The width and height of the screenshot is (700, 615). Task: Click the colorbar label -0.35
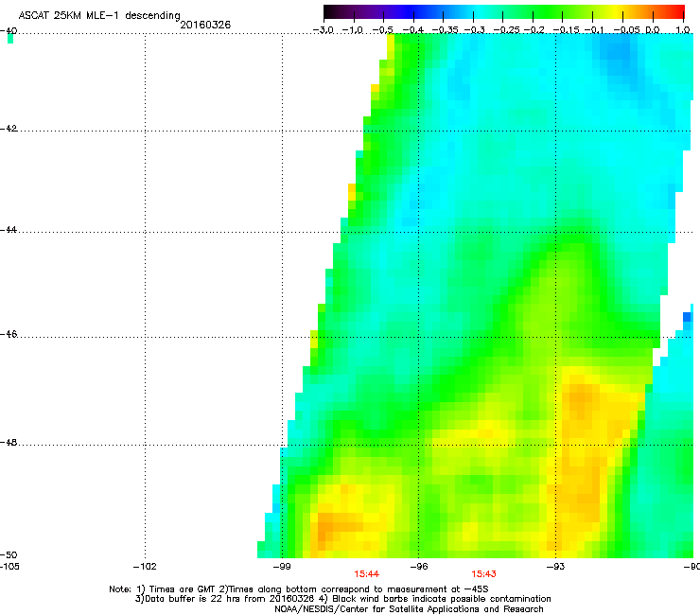pyautogui.click(x=446, y=30)
